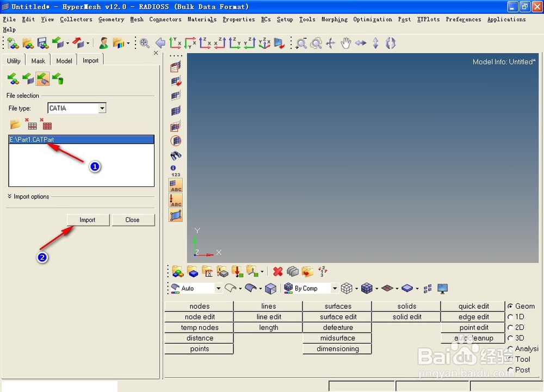This screenshot has width=544, height=392.
Task: Open the autocleanup panel
Action: pyautogui.click(x=474, y=338)
